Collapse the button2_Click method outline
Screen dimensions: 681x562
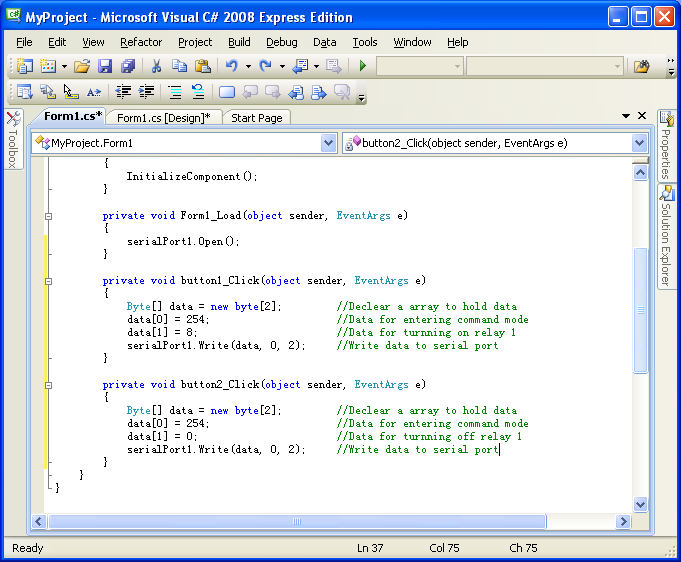click(x=49, y=385)
